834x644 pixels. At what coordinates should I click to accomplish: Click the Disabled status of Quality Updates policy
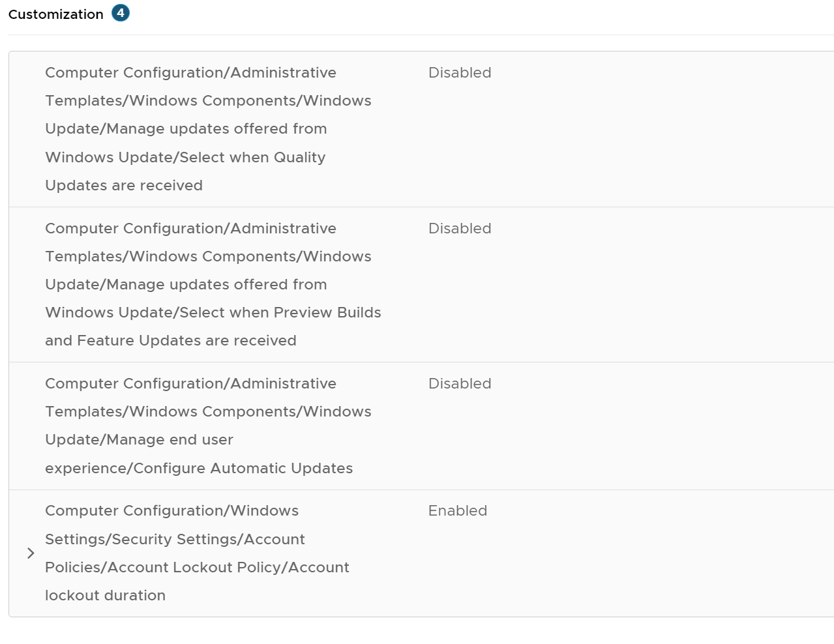(460, 72)
